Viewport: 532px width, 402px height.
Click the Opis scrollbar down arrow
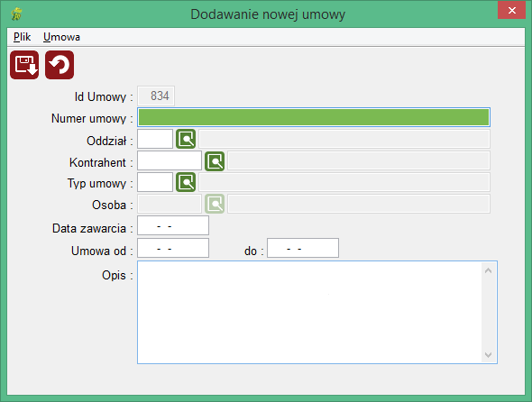[x=489, y=355]
